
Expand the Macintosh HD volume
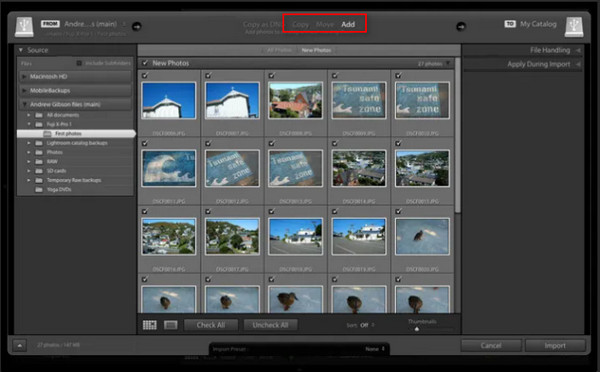pyautogui.click(x=24, y=77)
